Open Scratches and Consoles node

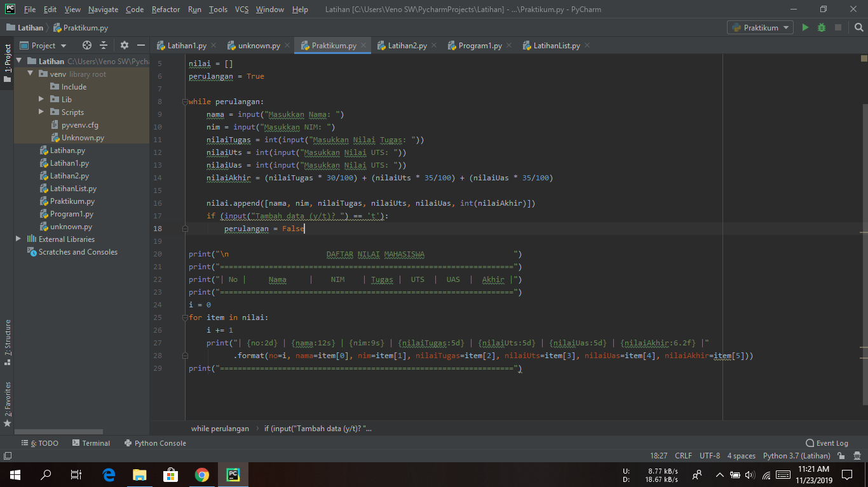click(x=72, y=252)
